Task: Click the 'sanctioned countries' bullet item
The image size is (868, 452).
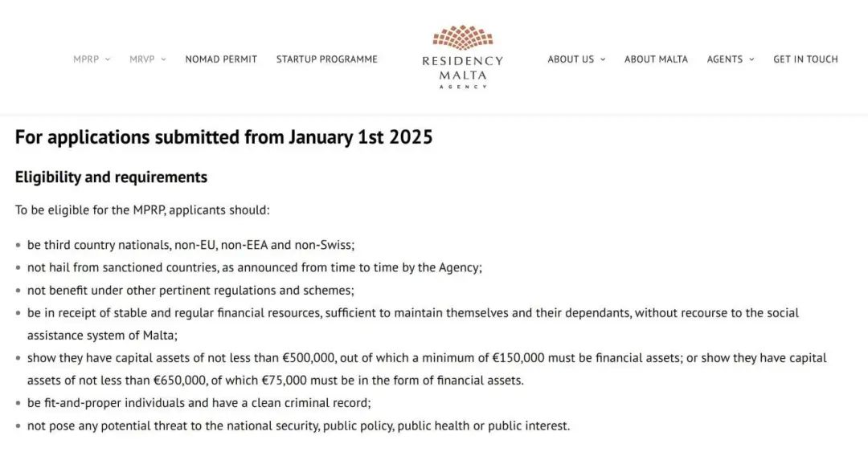Action: pyautogui.click(x=254, y=267)
